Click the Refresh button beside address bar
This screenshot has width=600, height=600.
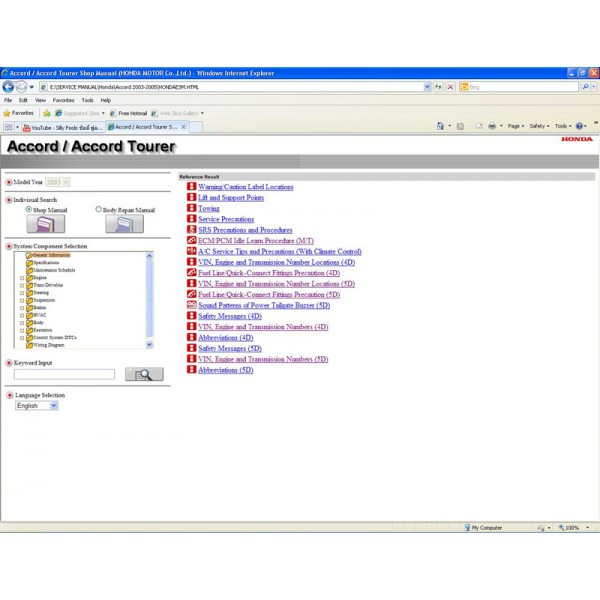[x=438, y=87]
